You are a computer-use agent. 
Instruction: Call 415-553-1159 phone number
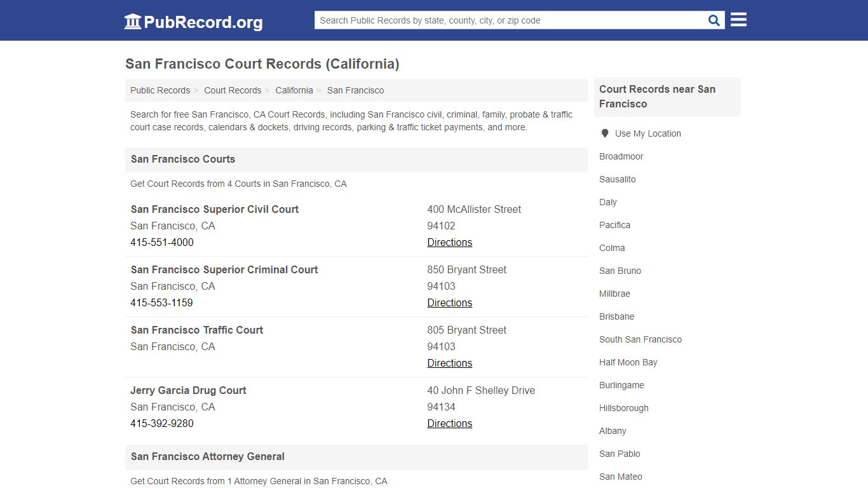click(x=161, y=302)
